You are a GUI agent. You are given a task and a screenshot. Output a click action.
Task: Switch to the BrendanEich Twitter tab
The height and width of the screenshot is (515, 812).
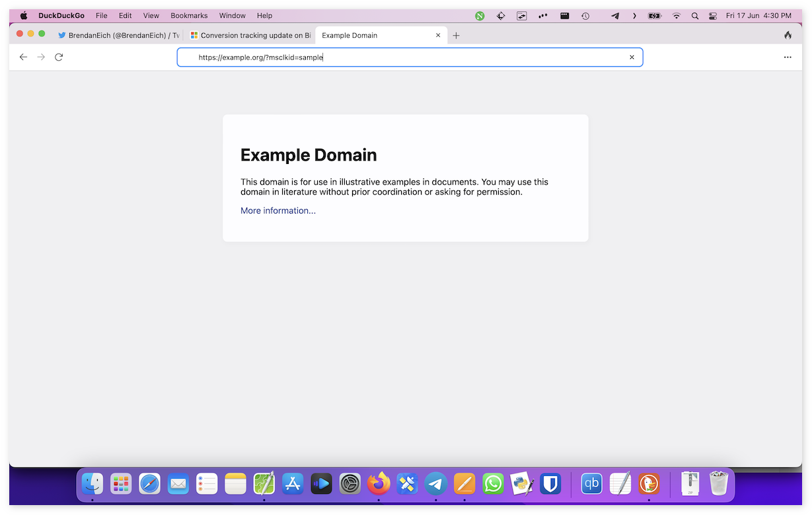click(119, 36)
